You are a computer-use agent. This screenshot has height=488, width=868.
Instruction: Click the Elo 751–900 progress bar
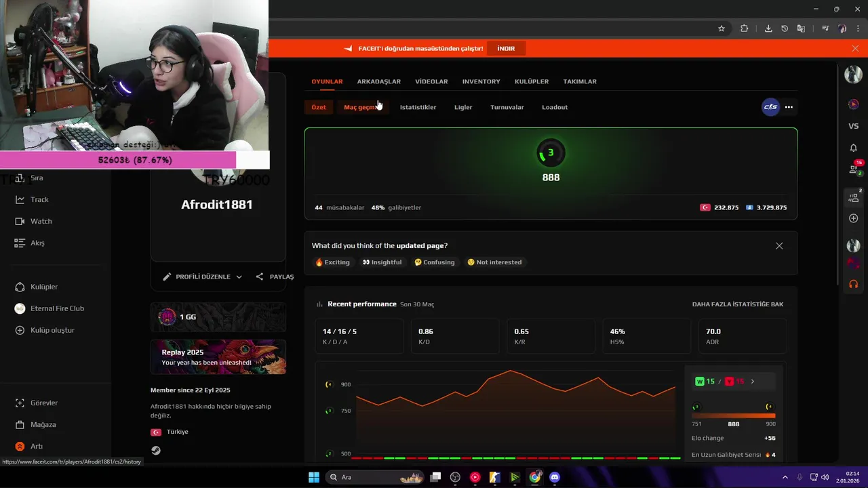coord(733,415)
